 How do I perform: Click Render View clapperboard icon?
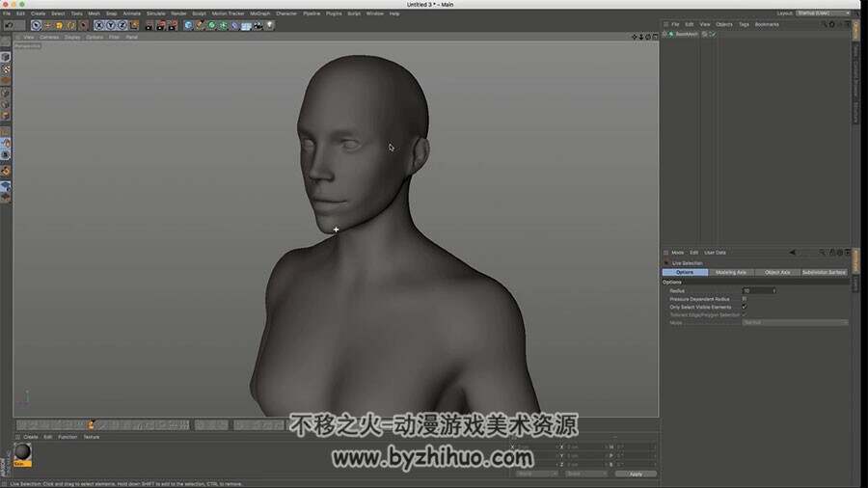(x=149, y=25)
